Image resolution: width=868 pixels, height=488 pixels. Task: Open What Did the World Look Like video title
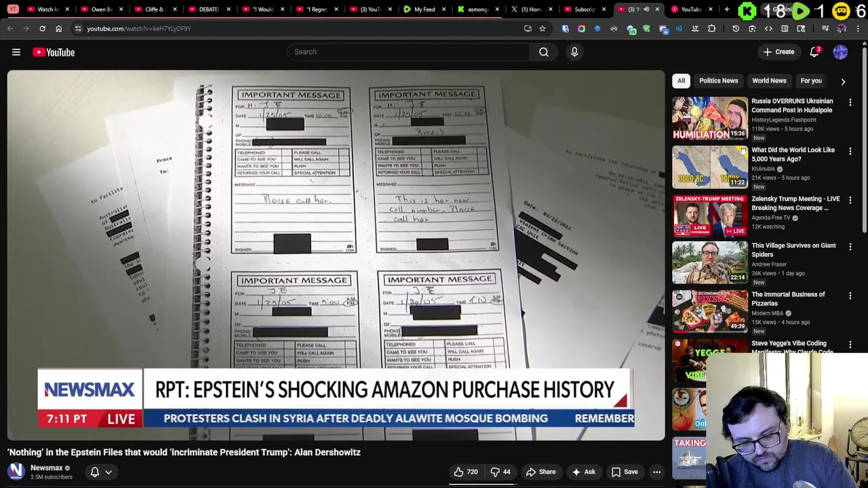click(793, 155)
